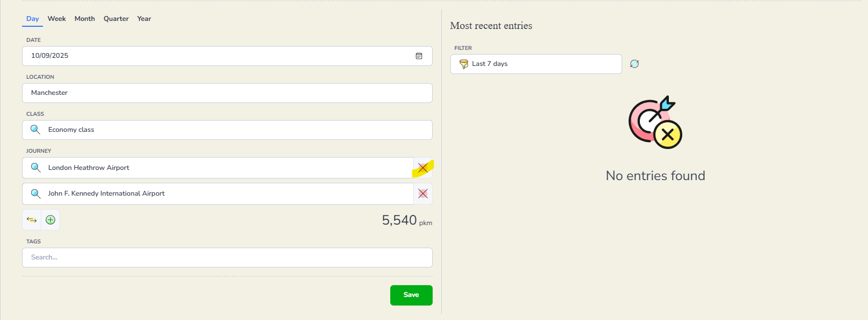Open the London Heathrow Airport journey selector
The height and width of the screenshot is (320, 868).
tap(218, 168)
